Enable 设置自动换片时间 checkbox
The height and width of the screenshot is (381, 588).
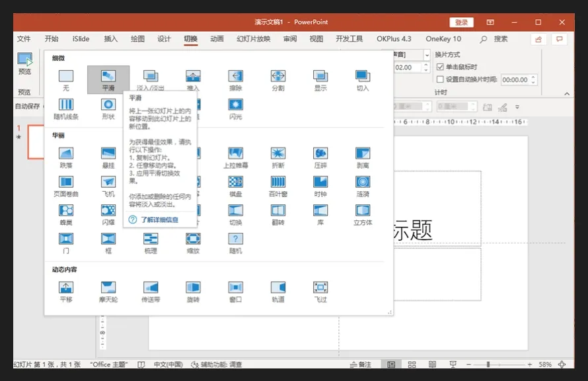pos(440,79)
